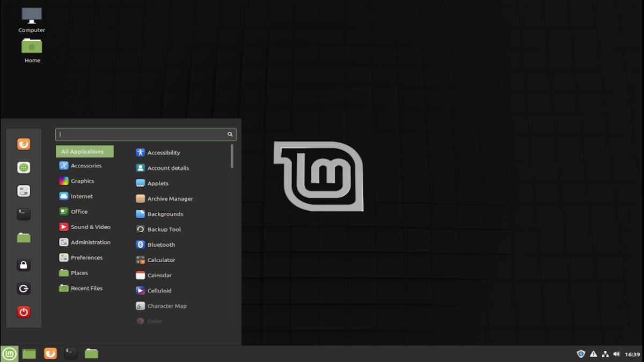Open Files from the menu favorites sidebar
Viewport: 644px width, 362px height.
point(24,238)
